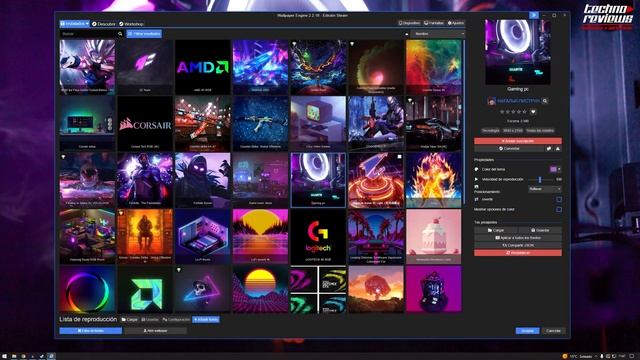Click the search icon next to author name
The width and height of the screenshot is (640, 360).
pos(545,101)
